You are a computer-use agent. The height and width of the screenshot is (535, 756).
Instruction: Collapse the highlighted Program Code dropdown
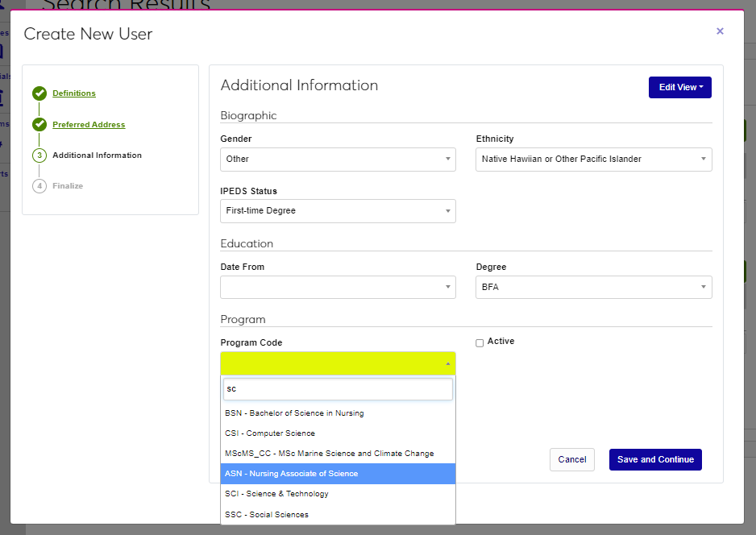(338, 363)
